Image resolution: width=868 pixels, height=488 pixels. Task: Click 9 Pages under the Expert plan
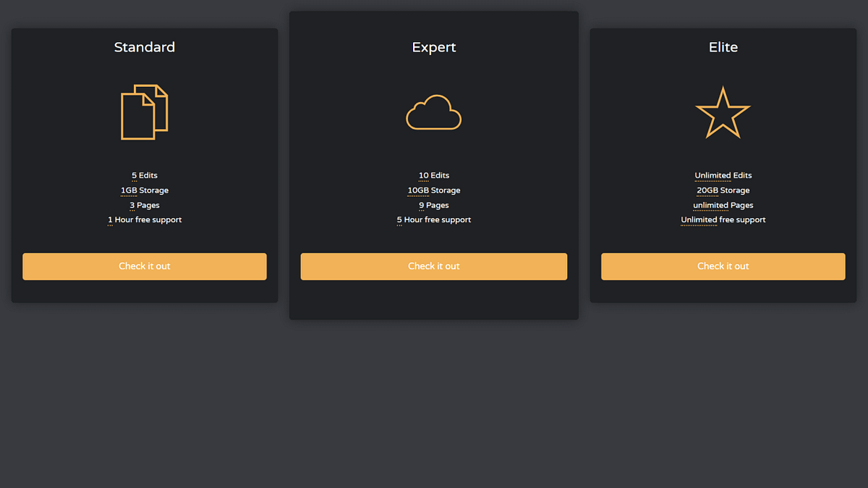pos(433,205)
